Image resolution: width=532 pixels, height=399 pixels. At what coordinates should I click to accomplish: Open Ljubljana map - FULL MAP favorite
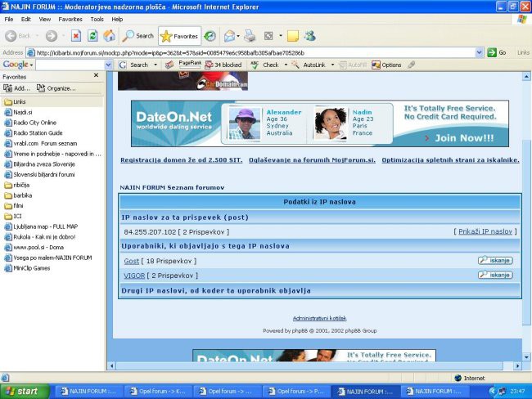tap(41, 226)
